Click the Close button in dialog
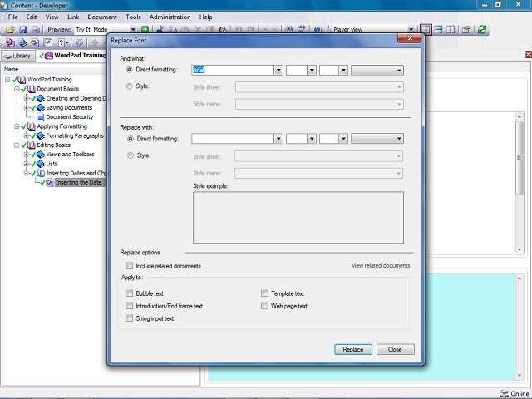Image resolution: width=532 pixels, height=399 pixels. (396, 349)
